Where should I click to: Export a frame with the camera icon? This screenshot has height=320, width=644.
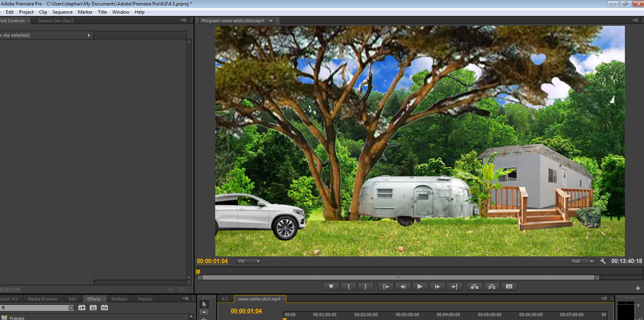click(x=509, y=286)
